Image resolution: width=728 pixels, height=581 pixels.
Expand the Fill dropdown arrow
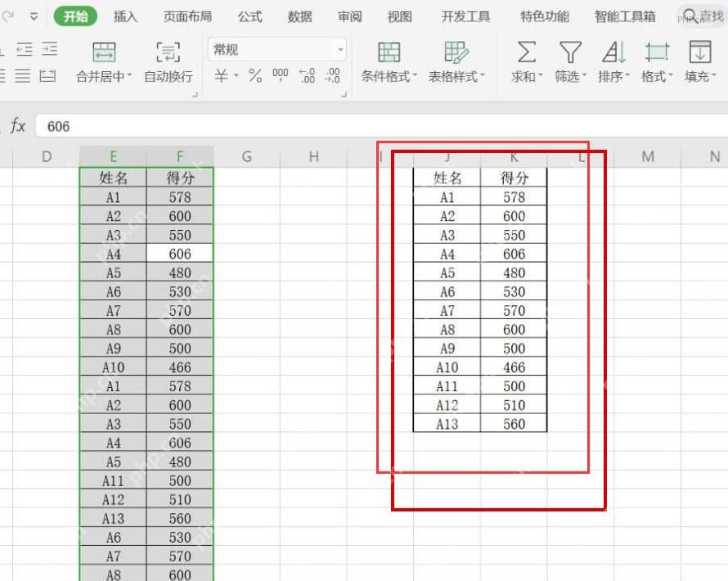click(x=713, y=75)
